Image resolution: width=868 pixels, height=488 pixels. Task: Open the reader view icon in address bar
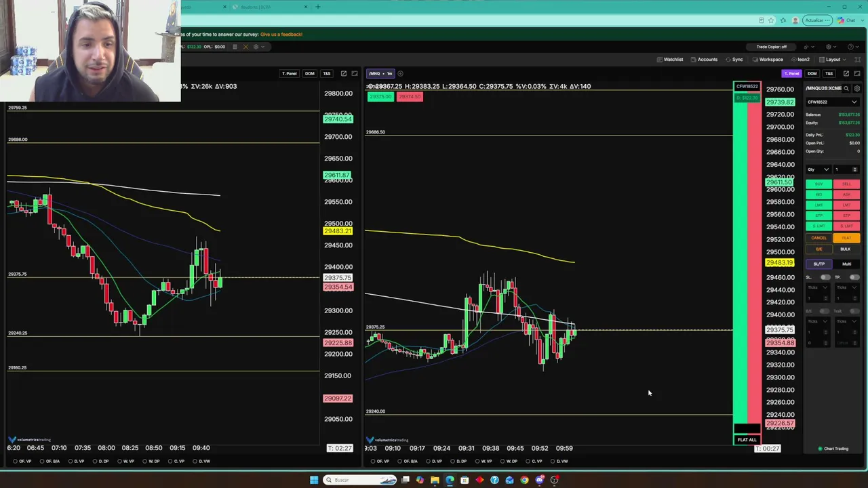(762, 20)
